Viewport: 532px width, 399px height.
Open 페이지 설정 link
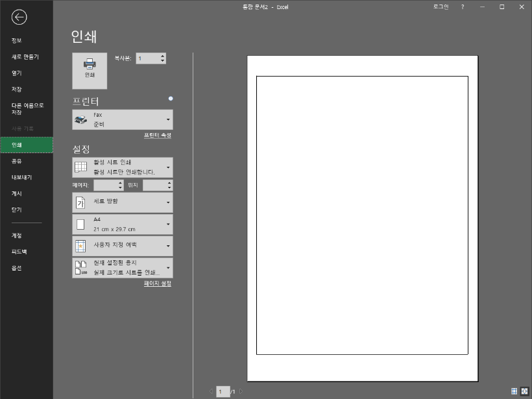(x=158, y=284)
